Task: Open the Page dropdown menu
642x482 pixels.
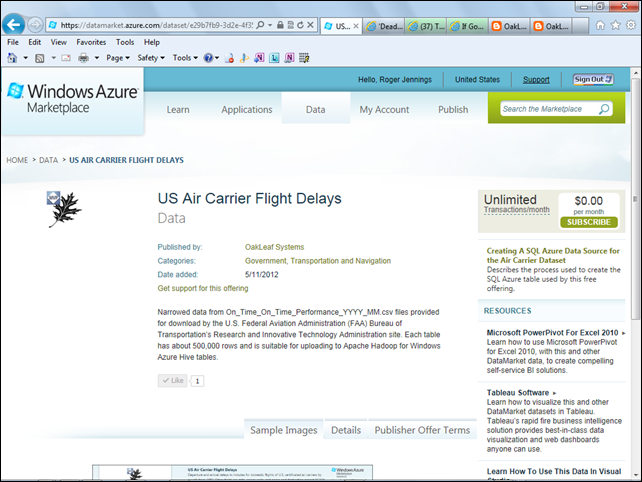Action: pyautogui.click(x=118, y=58)
